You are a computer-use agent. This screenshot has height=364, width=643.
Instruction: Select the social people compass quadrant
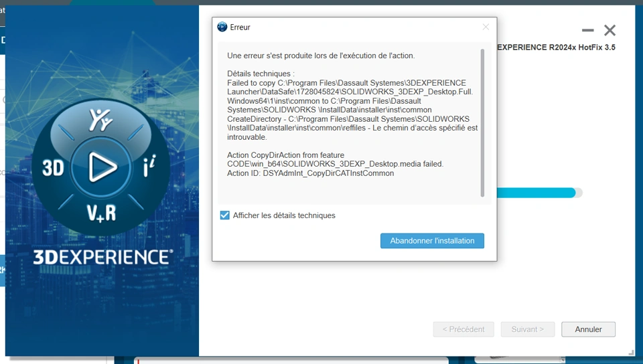tap(101, 120)
